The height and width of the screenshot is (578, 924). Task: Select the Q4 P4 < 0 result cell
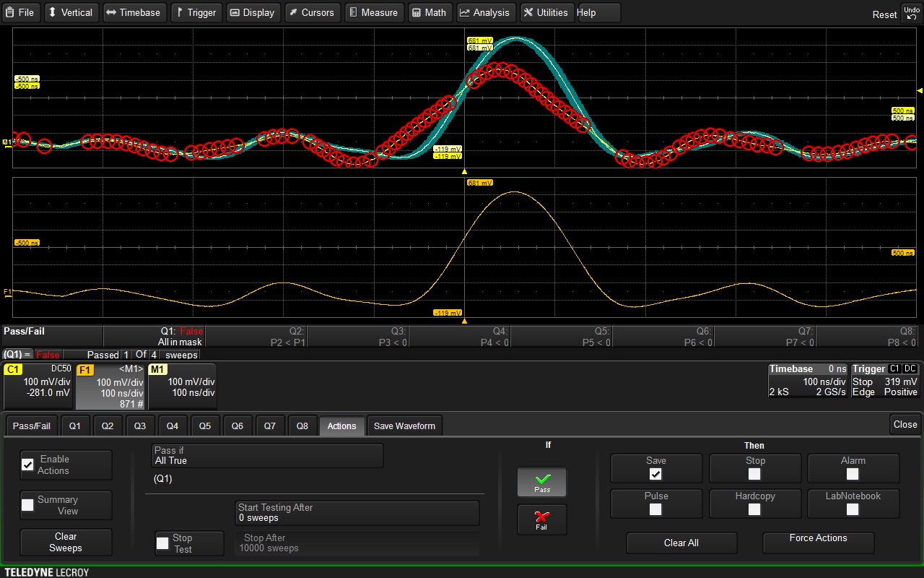pos(460,336)
